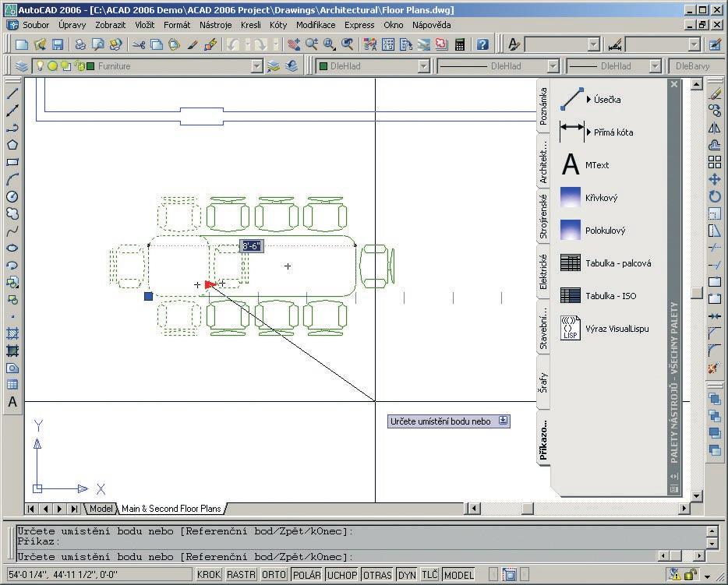
Task: Close the tool palettes window
Action: (x=674, y=84)
